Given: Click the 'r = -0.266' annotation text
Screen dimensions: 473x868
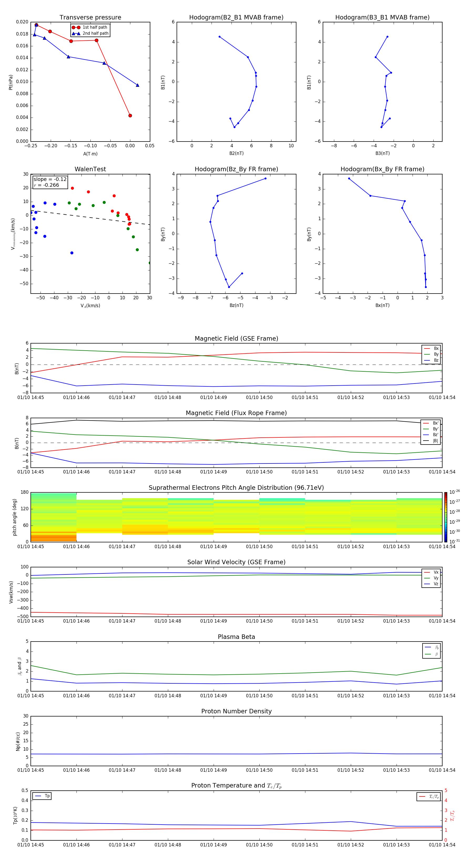Looking at the screenshot, I should coord(47,185).
